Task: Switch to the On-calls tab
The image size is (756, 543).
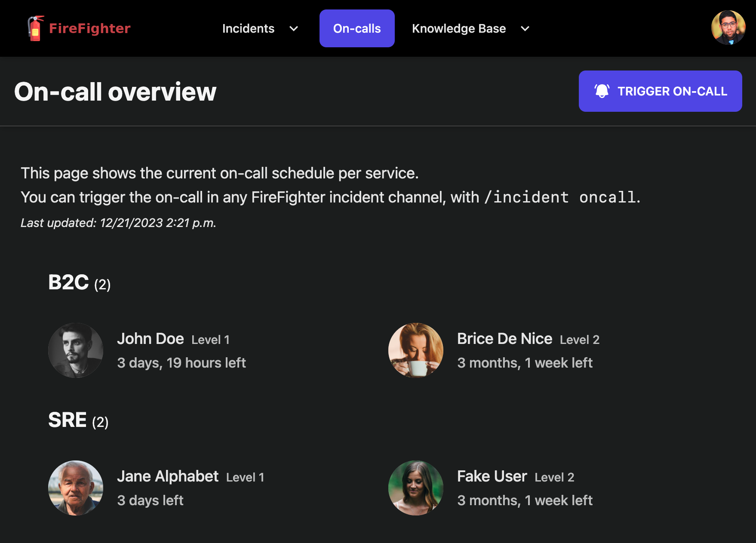Action: pos(357,28)
